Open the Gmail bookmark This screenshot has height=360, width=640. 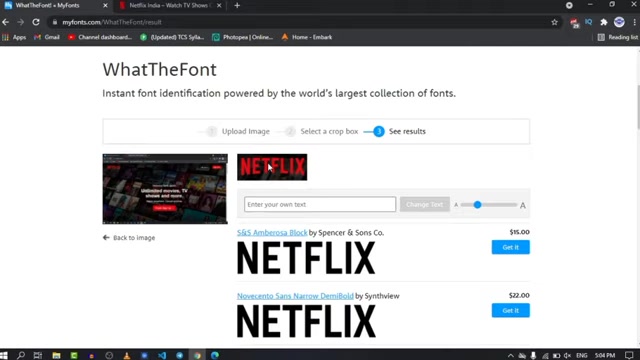pyautogui.click(x=47, y=37)
